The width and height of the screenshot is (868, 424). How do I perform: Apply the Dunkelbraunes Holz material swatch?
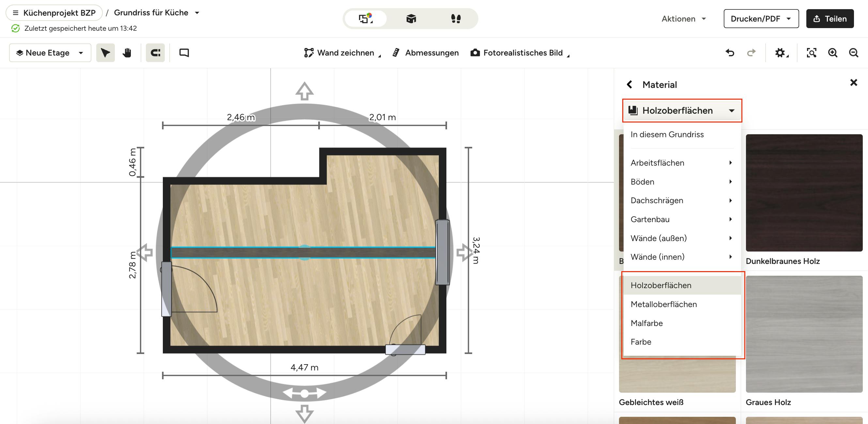tap(804, 193)
